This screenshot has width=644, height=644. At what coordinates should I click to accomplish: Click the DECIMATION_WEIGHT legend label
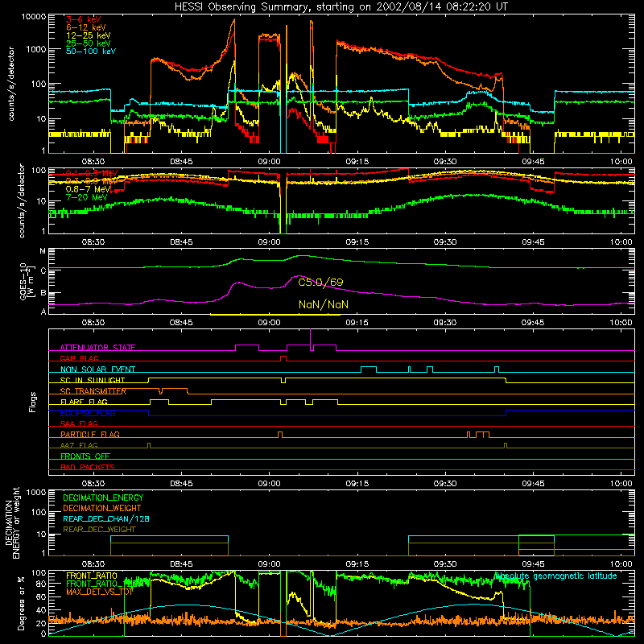(x=102, y=508)
